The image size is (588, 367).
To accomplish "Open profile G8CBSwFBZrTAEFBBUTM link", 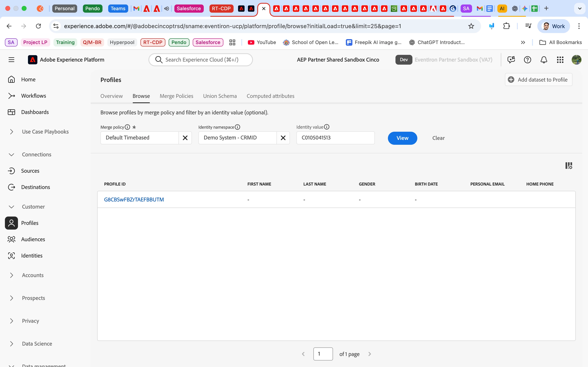I will [134, 200].
